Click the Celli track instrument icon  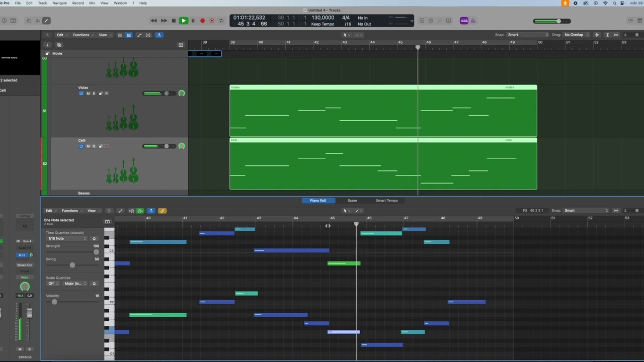coord(122,170)
